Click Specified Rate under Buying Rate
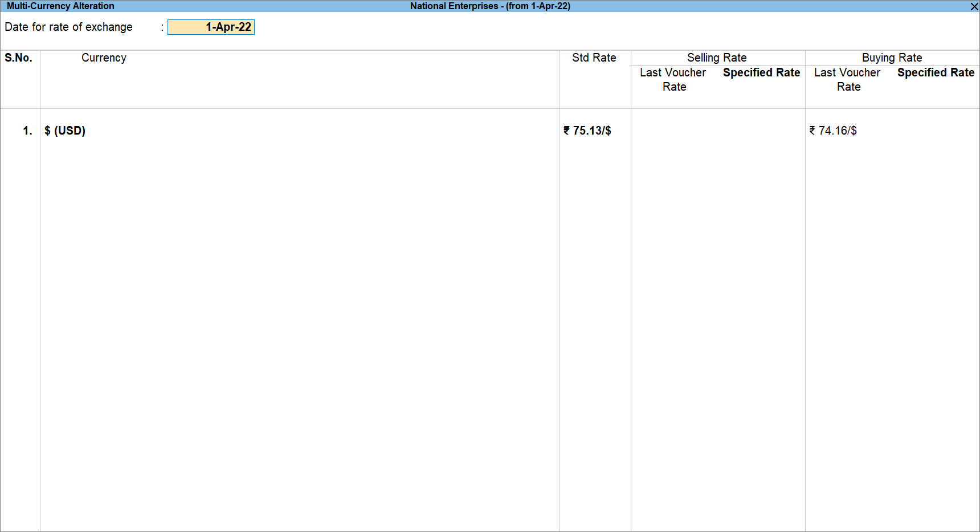 [936, 72]
